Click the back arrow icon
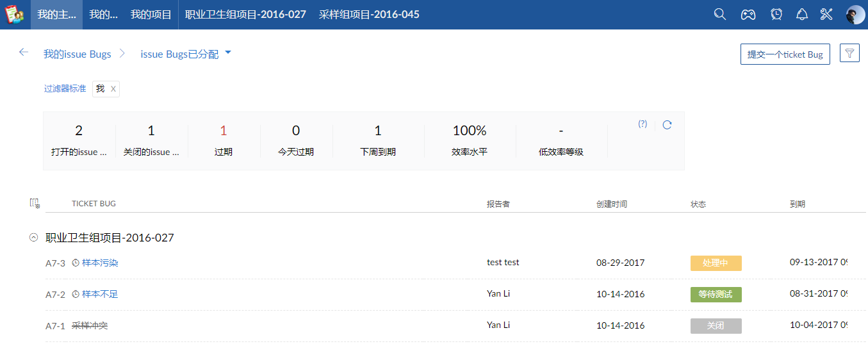Screen dimensions: 868x344 (24, 53)
